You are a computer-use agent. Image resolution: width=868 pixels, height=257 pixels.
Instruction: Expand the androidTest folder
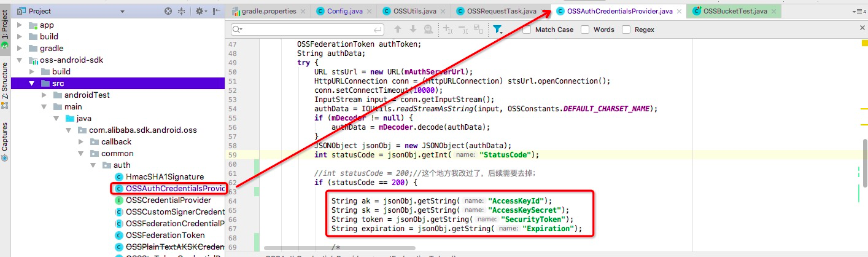(44, 95)
